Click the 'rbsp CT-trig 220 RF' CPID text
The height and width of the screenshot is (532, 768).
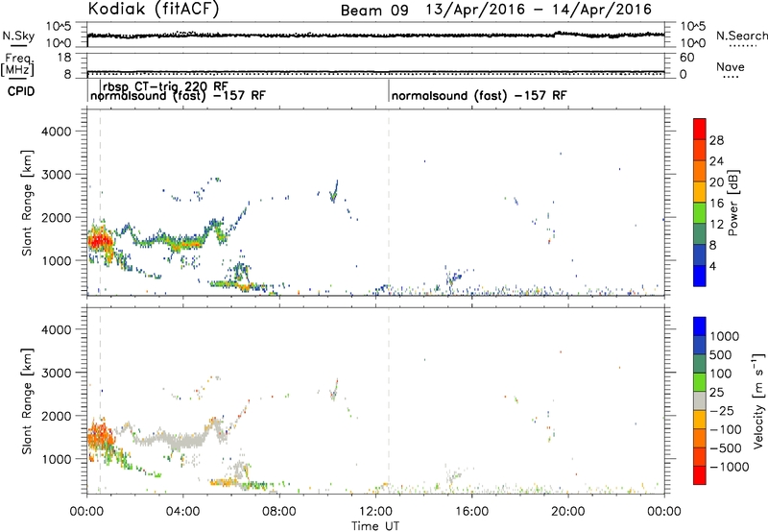pos(165,86)
